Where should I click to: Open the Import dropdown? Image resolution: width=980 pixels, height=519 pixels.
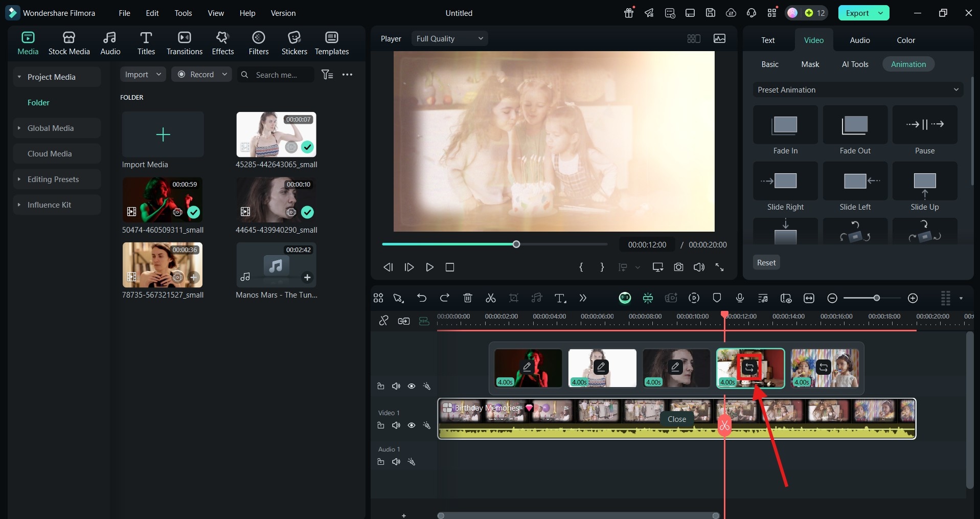[x=143, y=74]
